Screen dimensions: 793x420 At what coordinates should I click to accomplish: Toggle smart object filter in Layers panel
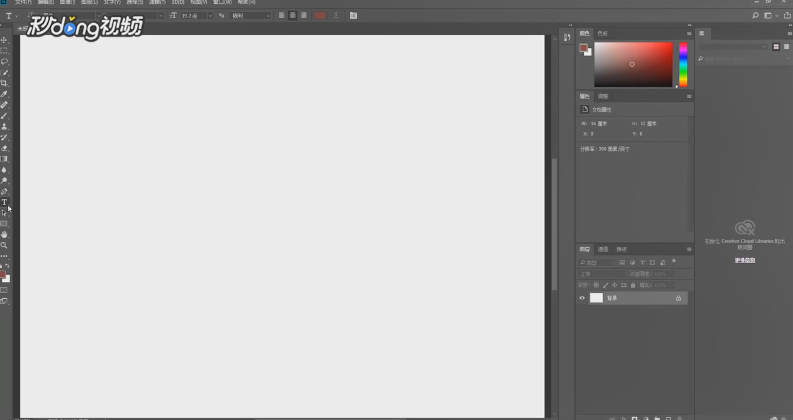coord(663,263)
